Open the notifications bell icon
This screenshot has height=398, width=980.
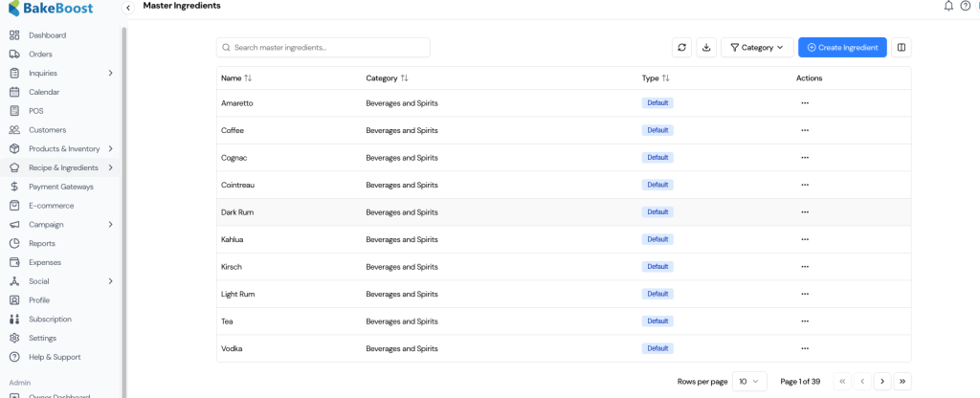point(948,6)
